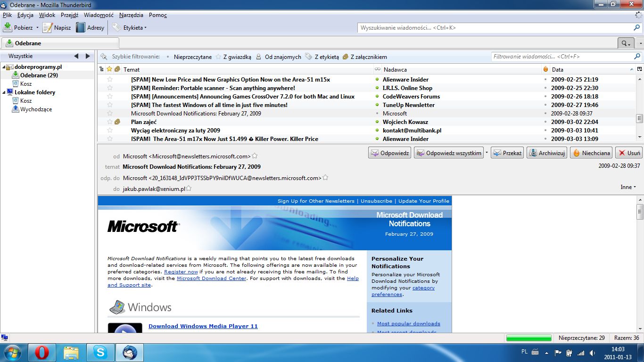
Task: Expand the Inne actions dropdown
Action: tap(628, 187)
